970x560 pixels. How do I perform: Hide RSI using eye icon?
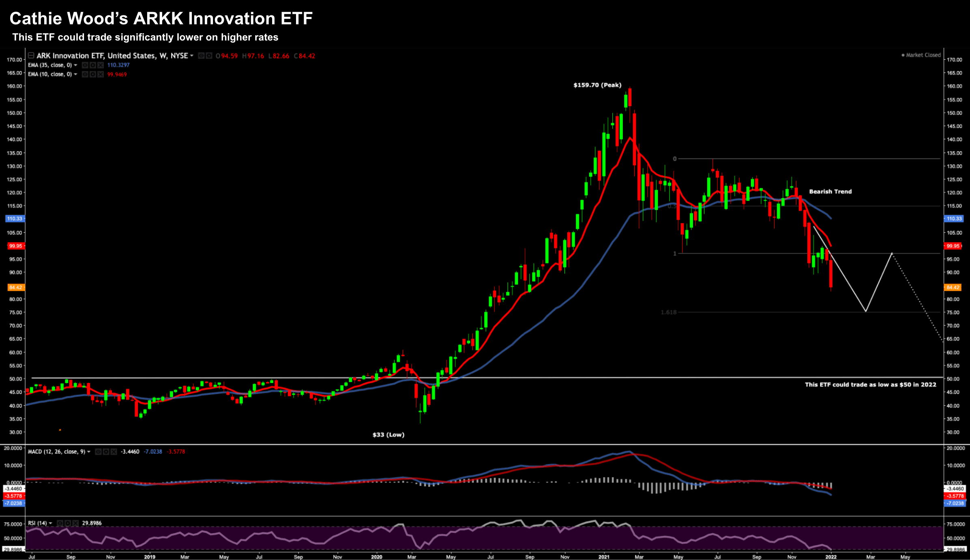[x=60, y=523]
